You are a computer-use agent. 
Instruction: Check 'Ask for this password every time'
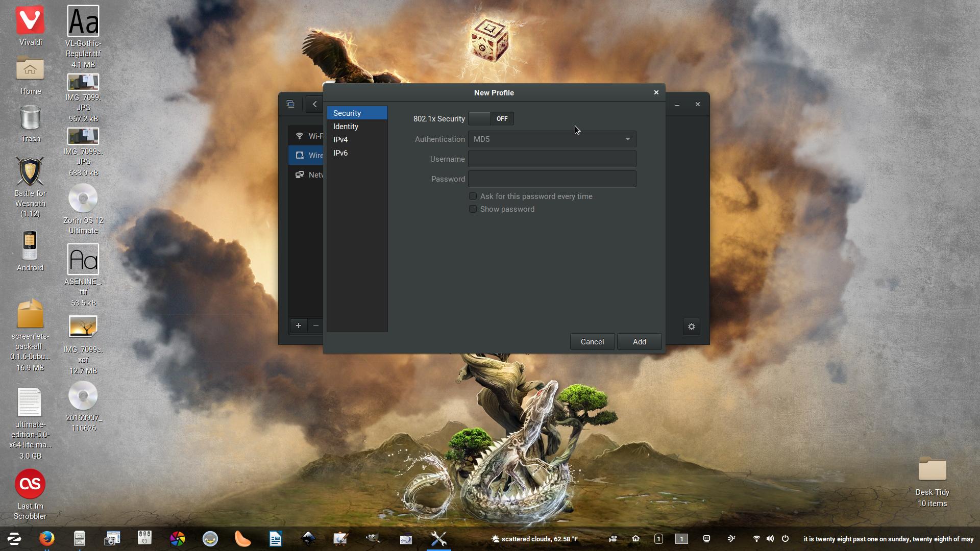pos(473,196)
